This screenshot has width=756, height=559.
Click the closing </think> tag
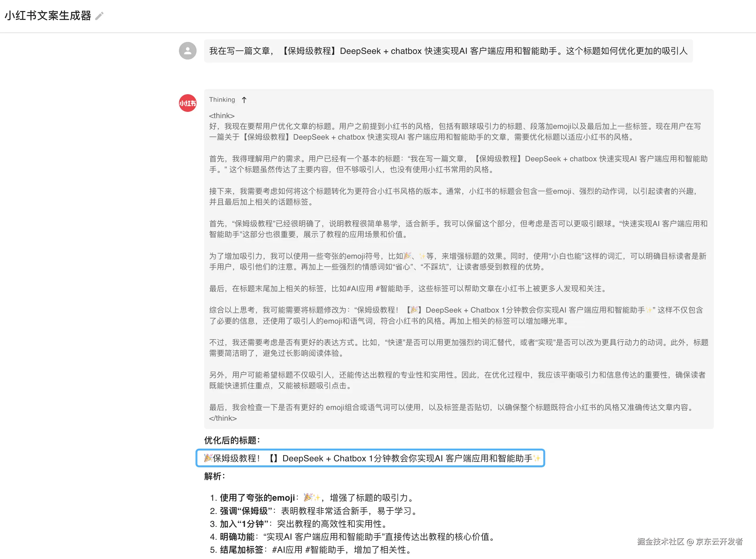coord(223,418)
